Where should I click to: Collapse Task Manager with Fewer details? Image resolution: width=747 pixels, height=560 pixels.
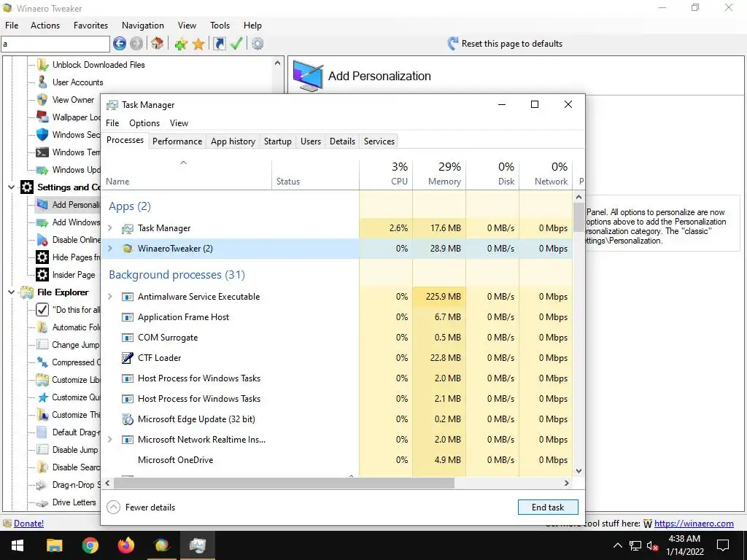click(141, 507)
